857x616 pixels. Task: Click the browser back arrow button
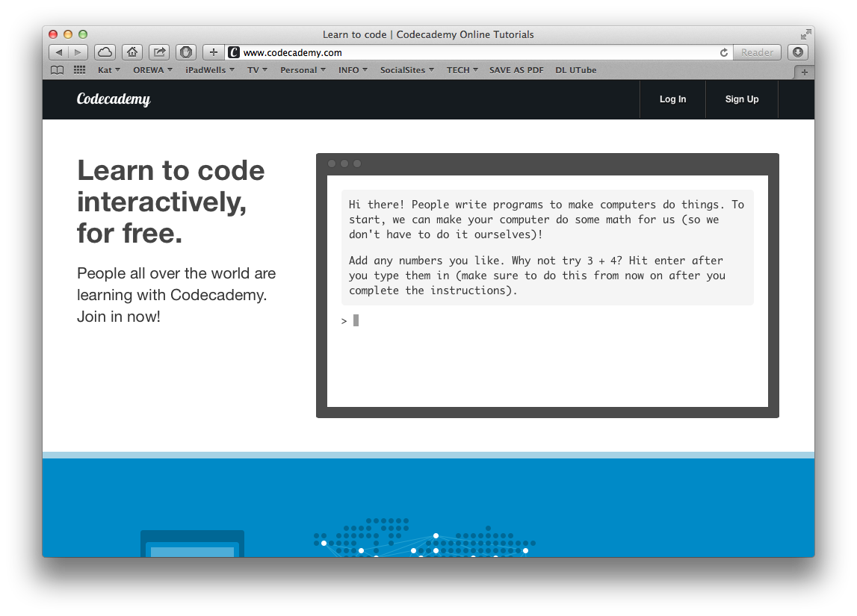59,52
